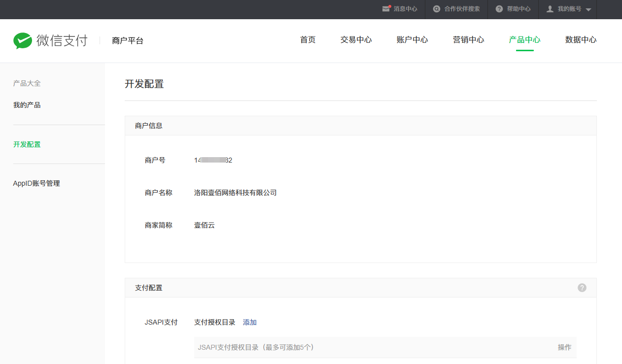
Task: Open 我的产品 in sidebar
Action: (27, 105)
